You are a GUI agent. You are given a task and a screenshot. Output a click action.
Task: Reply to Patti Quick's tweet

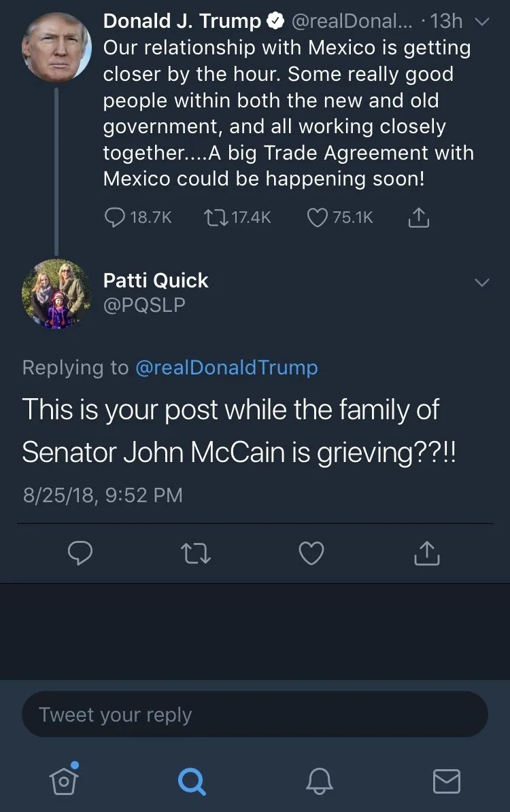point(80,553)
